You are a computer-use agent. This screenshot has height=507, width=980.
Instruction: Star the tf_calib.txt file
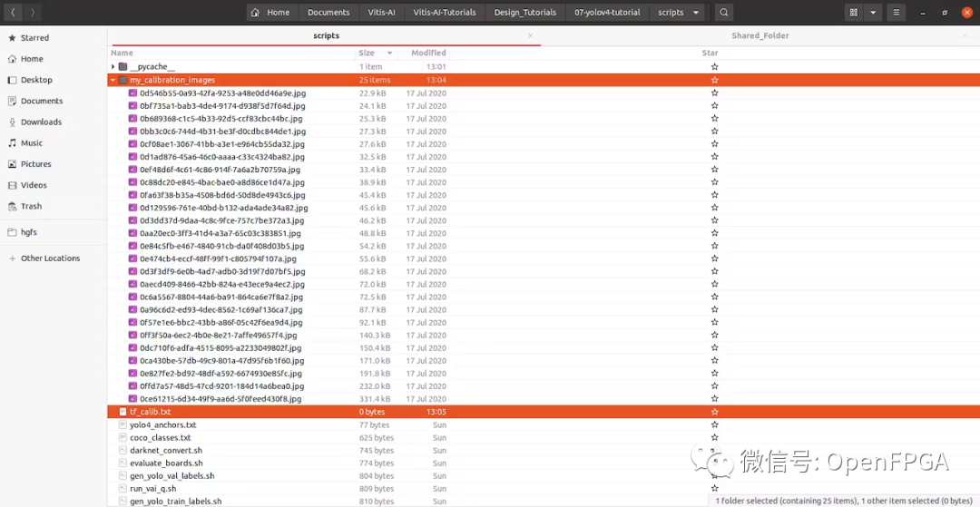point(714,412)
